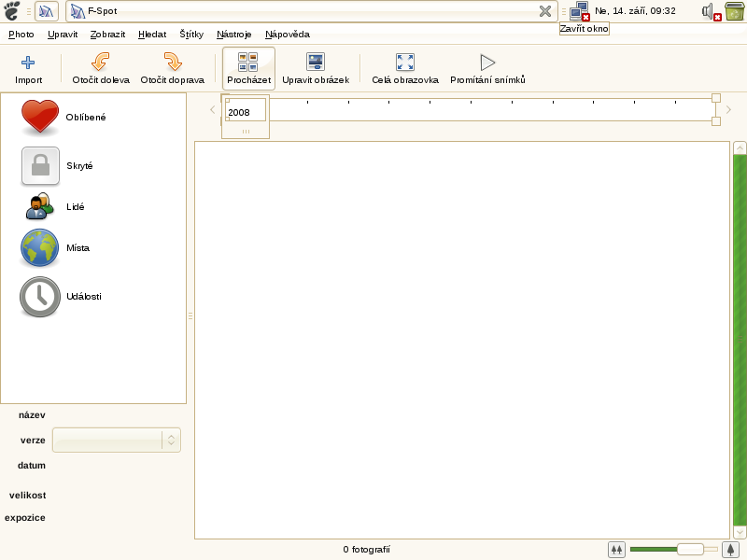
Task: Click the zoom in thumbnails icon
Action: coord(731,550)
